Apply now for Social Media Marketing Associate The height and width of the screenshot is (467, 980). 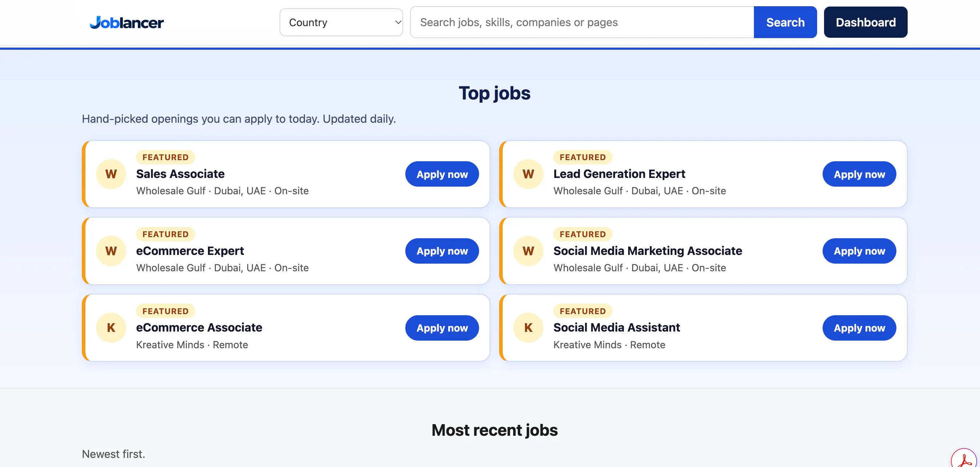tap(859, 251)
